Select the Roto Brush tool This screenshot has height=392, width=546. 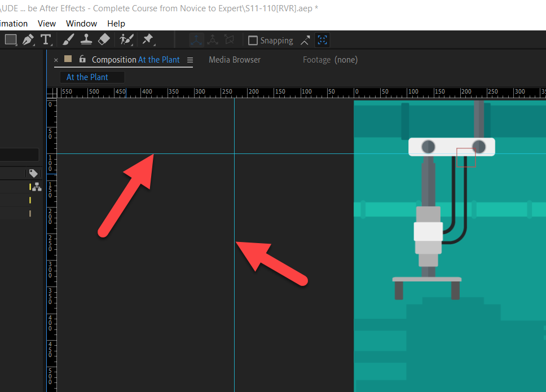tap(125, 39)
